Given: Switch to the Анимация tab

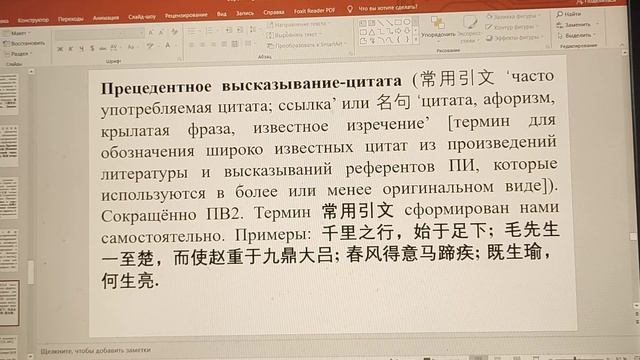Looking at the screenshot, I should coord(106,18).
